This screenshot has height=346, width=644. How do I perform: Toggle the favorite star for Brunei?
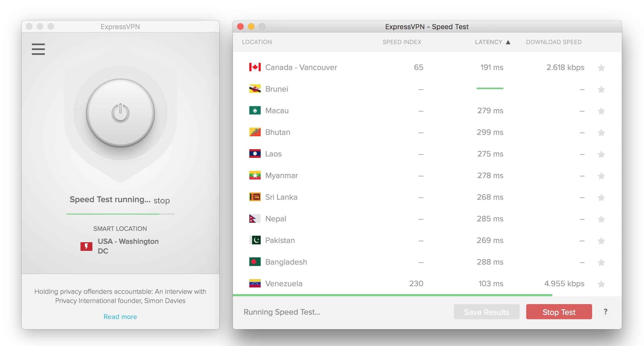pos(601,89)
